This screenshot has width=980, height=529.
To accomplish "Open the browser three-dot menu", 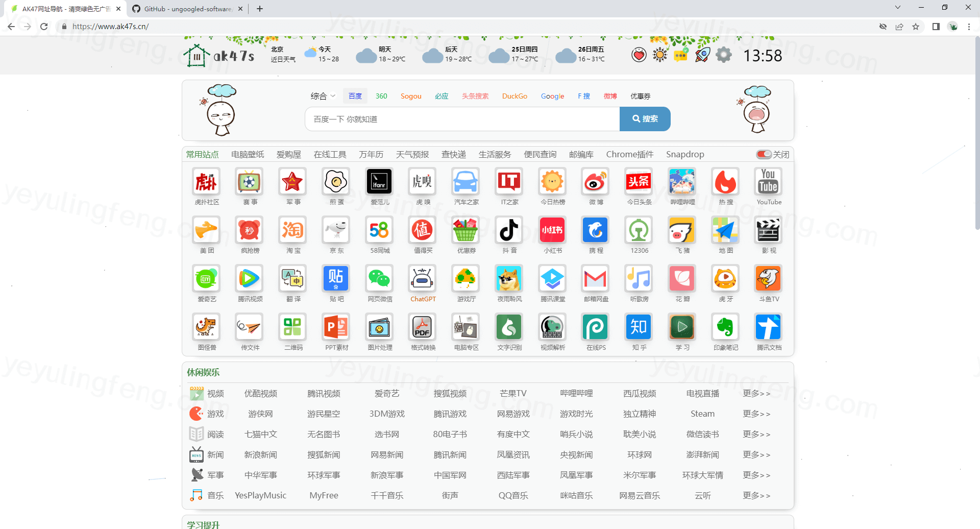I will pos(969,27).
